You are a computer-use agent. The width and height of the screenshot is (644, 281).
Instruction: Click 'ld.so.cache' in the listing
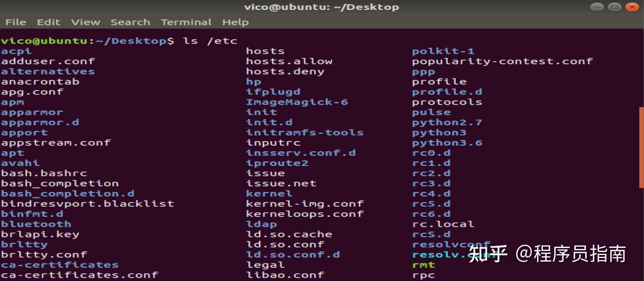click(x=289, y=234)
